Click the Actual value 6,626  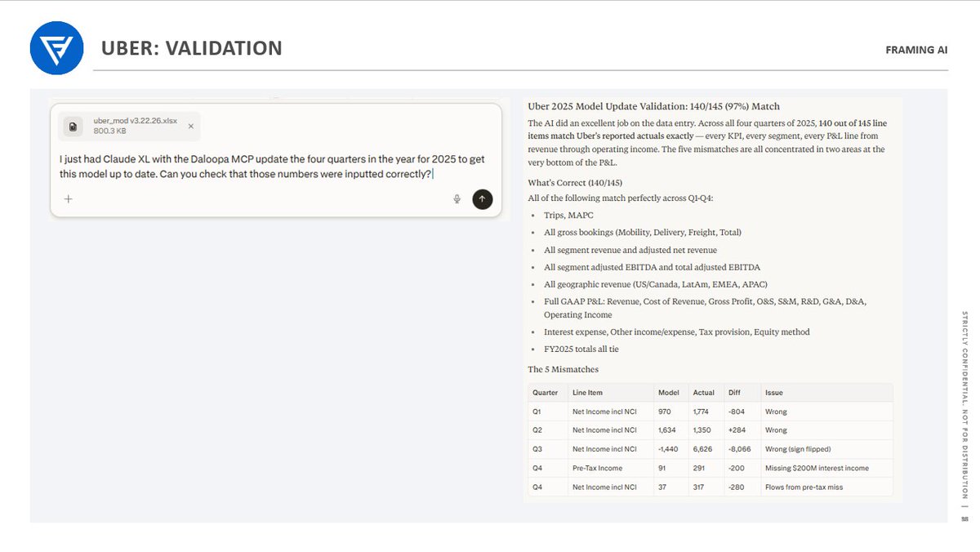pyautogui.click(x=702, y=449)
